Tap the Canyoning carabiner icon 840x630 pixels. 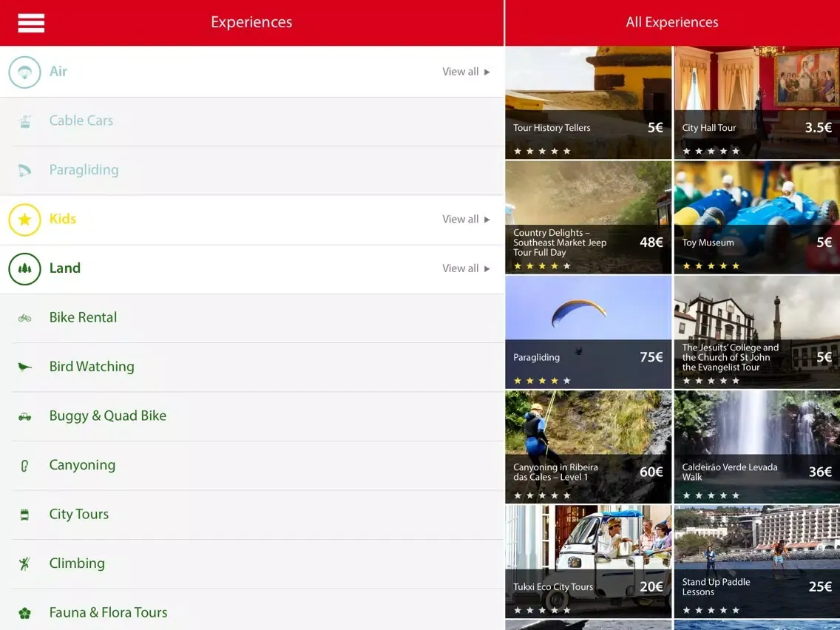(x=24, y=466)
